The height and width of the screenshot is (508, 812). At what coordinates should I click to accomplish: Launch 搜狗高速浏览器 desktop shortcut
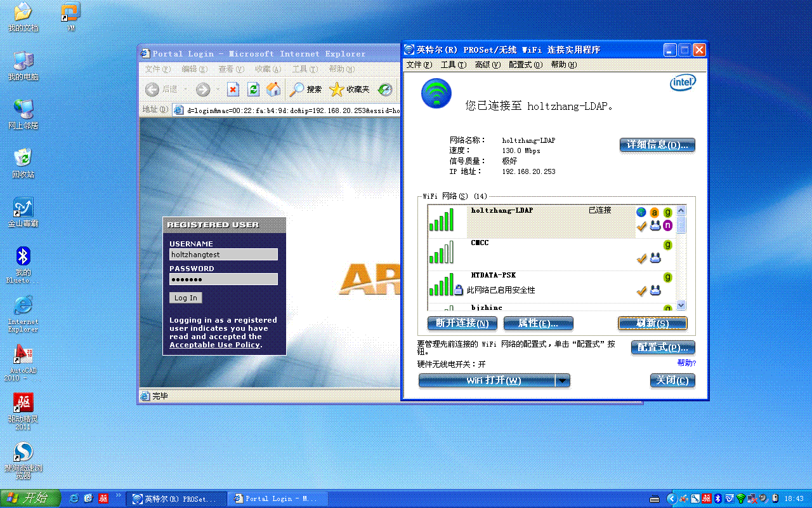23,460
